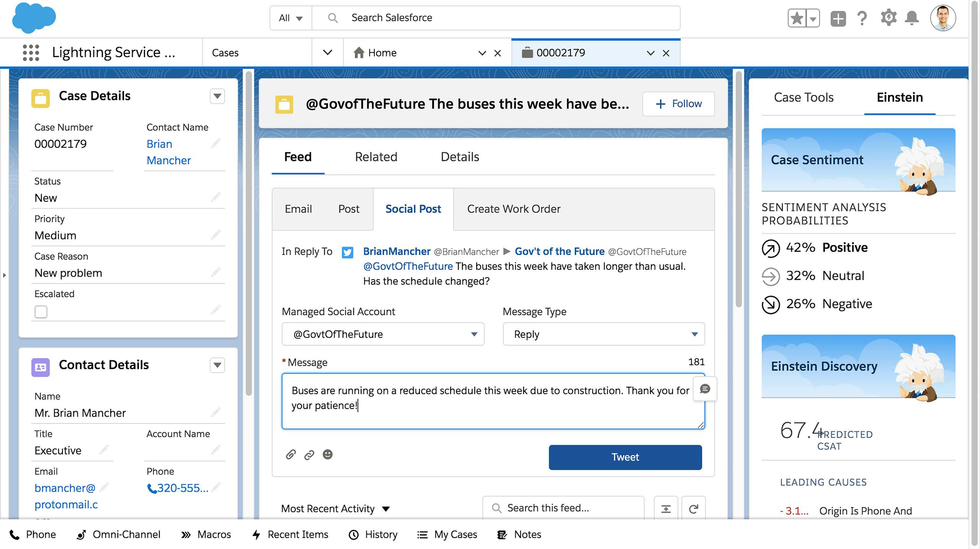Click the Global Actions plus icon

coord(838,18)
